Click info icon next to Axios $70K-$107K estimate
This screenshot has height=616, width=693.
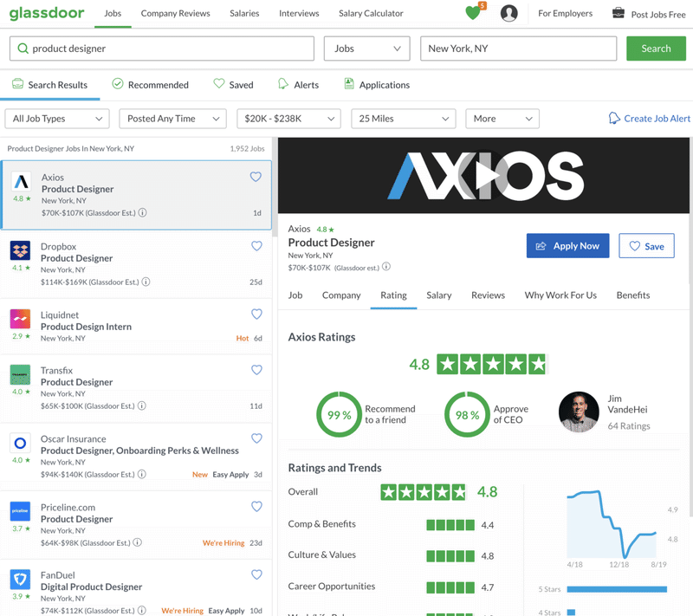coord(142,212)
